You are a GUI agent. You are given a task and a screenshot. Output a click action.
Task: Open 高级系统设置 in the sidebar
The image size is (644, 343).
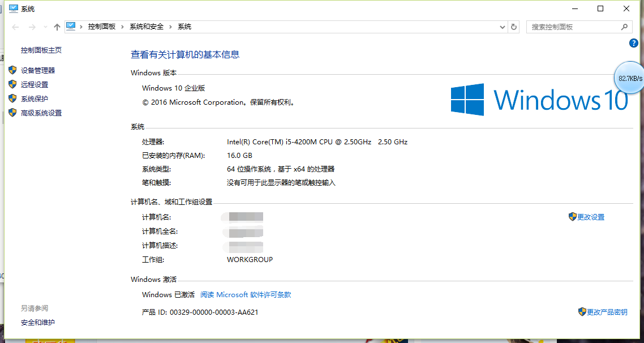[41, 113]
